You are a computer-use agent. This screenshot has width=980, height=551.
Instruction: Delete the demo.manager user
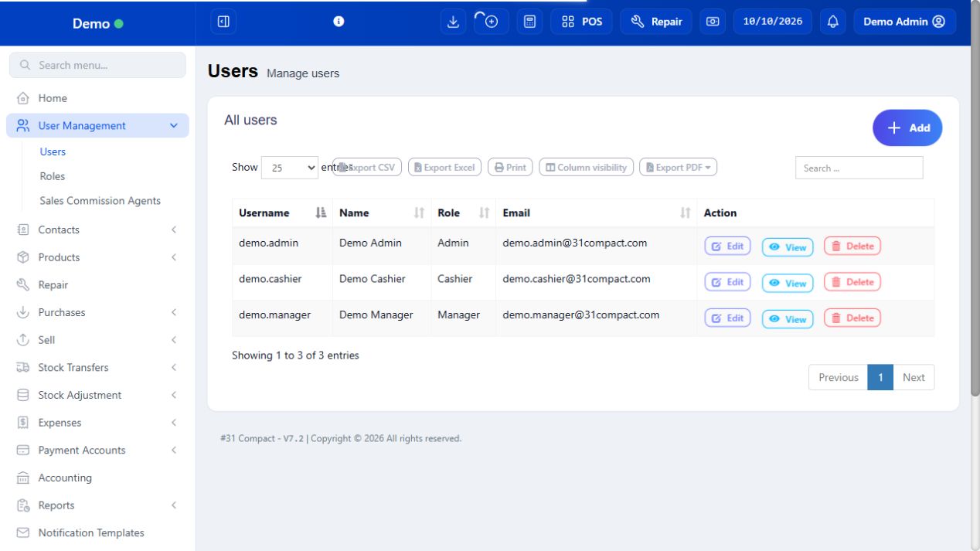pos(852,318)
